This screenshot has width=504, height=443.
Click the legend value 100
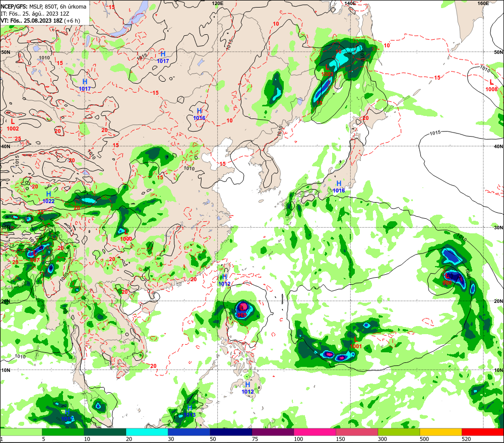pyautogui.click(x=298, y=439)
